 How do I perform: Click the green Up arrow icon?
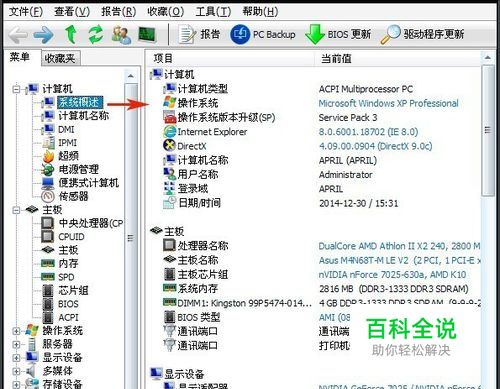click(70, 35)
